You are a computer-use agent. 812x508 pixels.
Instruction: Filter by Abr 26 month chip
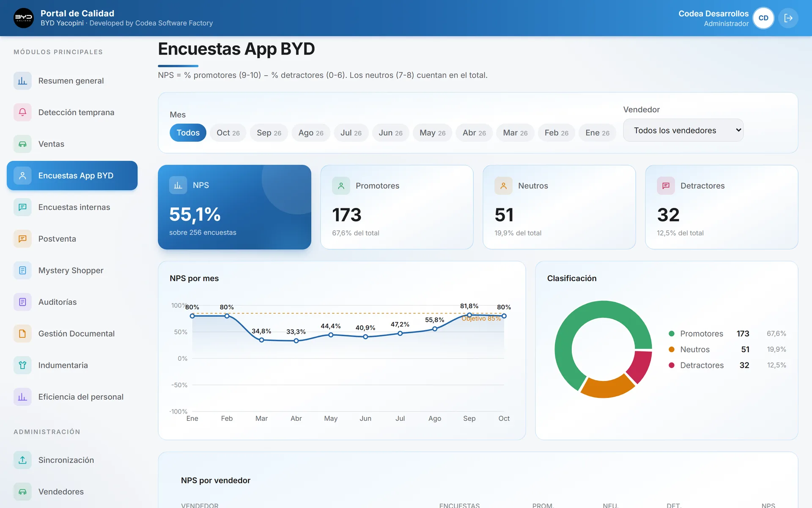point(474,133)
